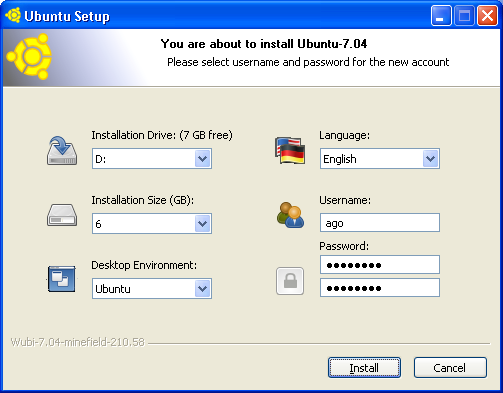This screenshot has height=393, width=503.
Task: Start installation with the Install button
Action: point(364,368)
